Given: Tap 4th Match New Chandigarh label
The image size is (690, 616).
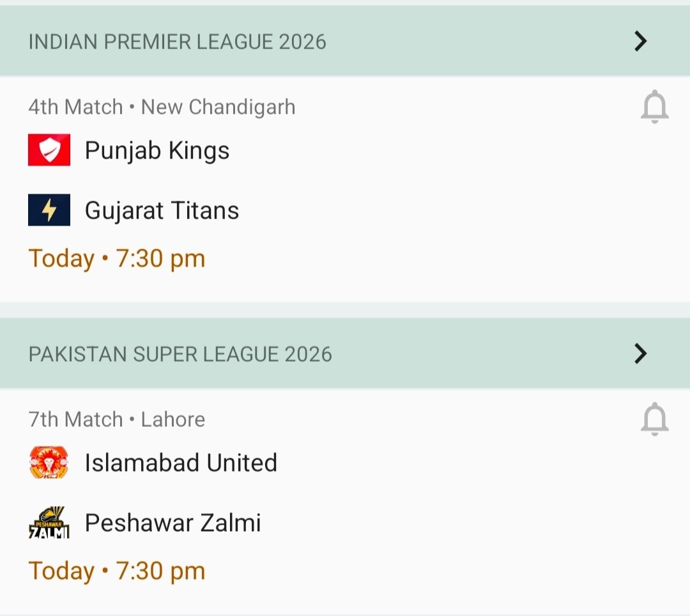Looking at the screenshot, I should (x=162, y=107).
